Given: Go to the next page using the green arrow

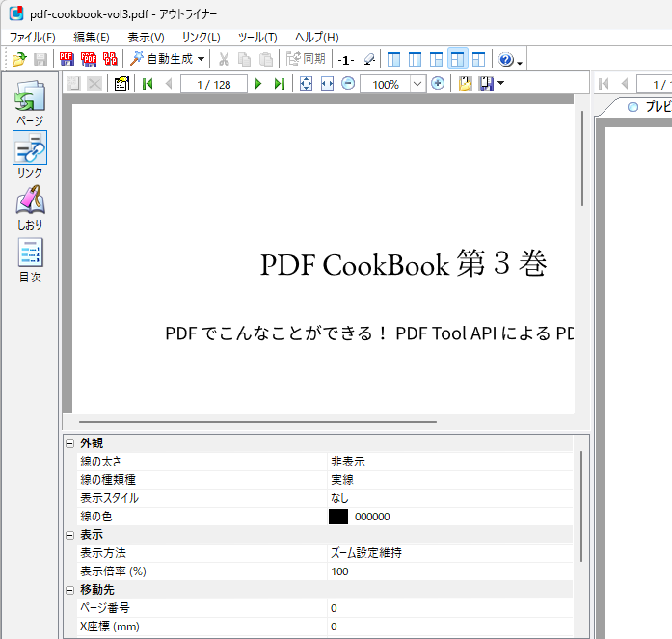Looking at the screenshot, I should 258,84.
